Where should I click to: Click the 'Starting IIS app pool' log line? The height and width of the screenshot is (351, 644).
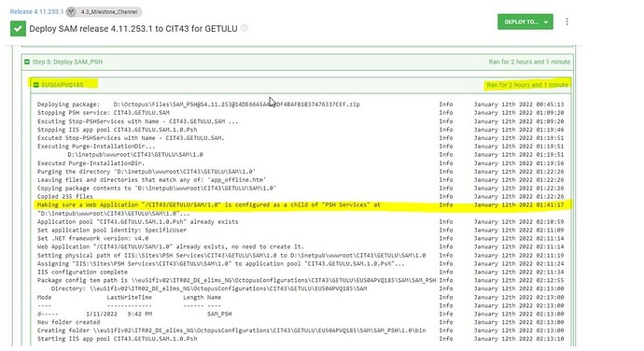point(117,339)
